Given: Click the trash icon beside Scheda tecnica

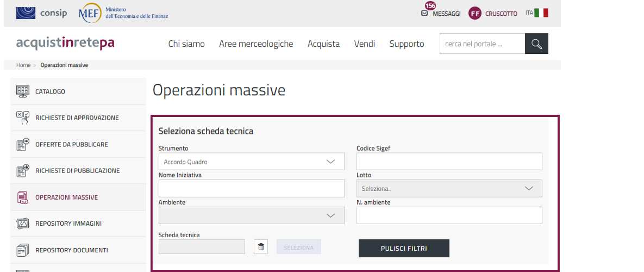Looking at the screenshot, I should coord(261,247).
